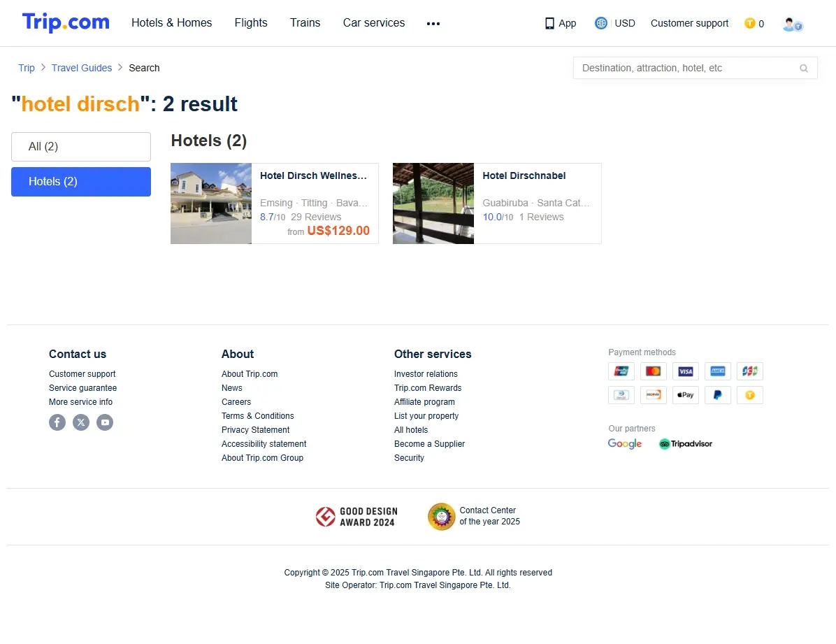Open the Facebook social icon

(57, 422)
